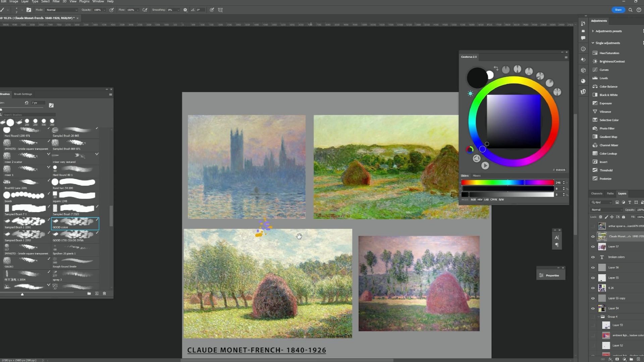Open the Plugins menu

pyautogui.click(x=84, y=2)
